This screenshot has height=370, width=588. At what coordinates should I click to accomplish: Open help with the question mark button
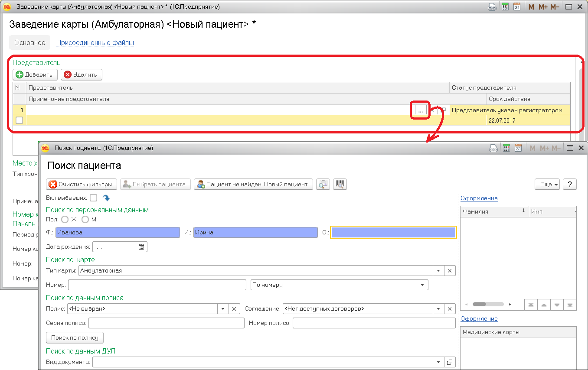coord(569,184)
